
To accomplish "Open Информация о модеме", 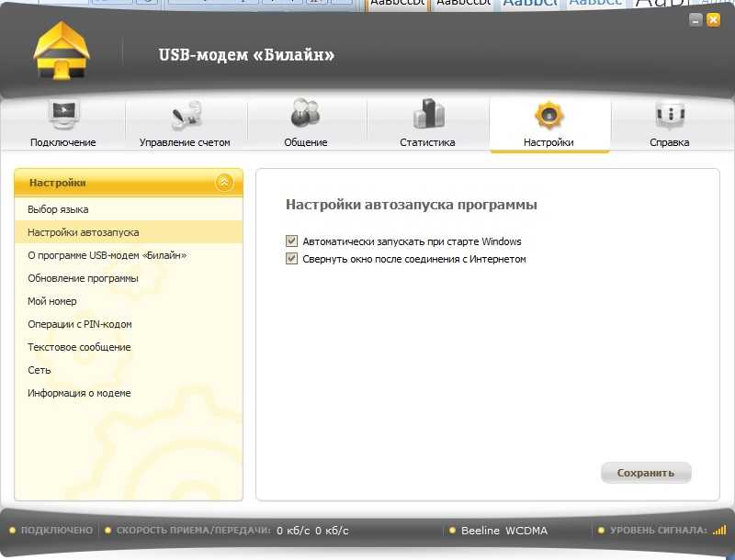I will (x=129, y=393).
